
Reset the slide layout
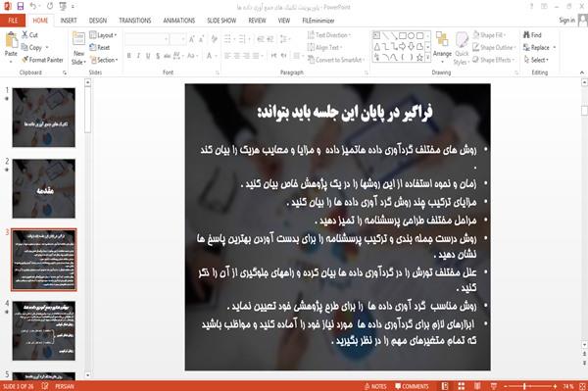(x=100, y=47)
